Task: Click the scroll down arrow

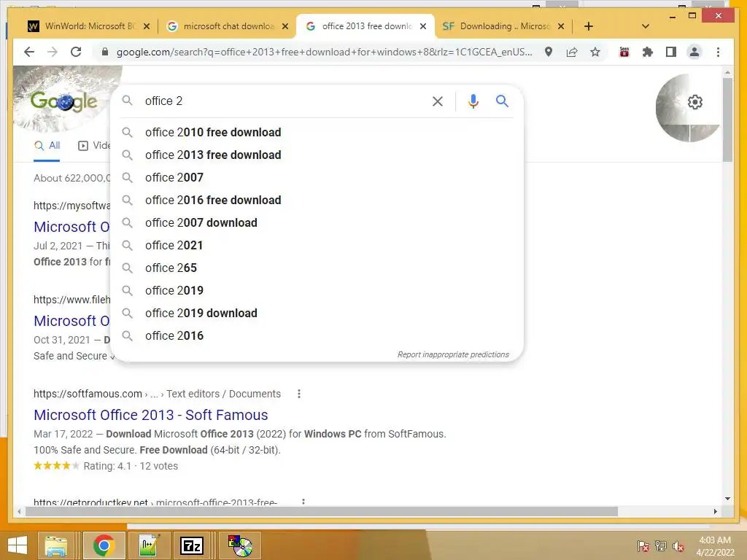Action: 727,499
